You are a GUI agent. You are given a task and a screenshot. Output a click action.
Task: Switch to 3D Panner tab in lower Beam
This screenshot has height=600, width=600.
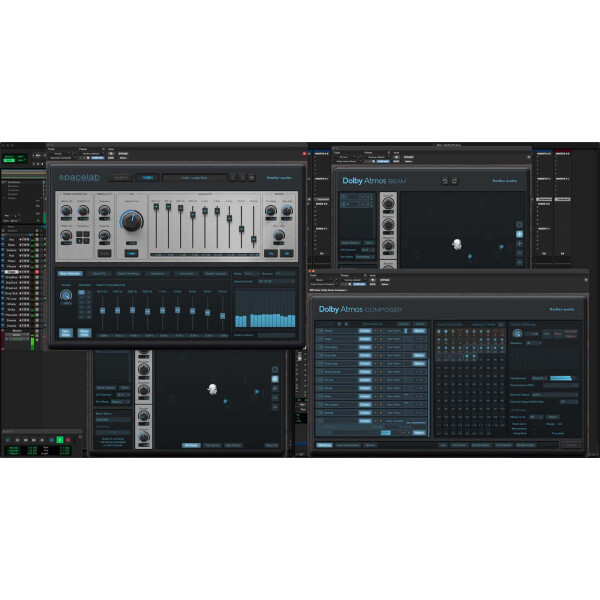tap(191, 445)
